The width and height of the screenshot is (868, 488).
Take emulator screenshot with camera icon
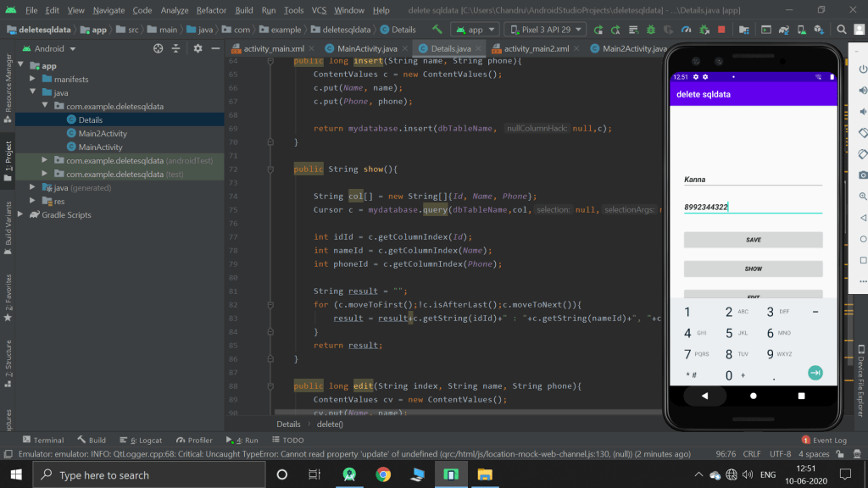[x=862, y=175]
